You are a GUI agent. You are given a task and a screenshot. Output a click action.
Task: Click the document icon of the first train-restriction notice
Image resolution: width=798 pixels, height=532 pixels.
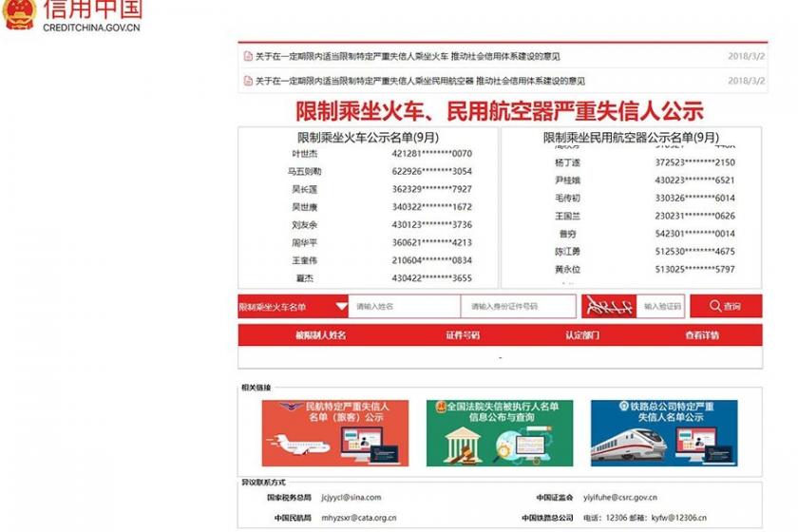[x=248, y=56]
